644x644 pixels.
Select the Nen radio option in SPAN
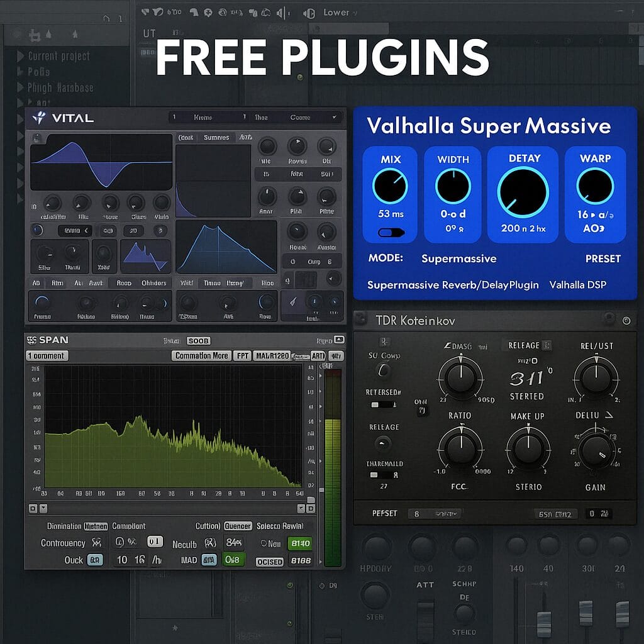[x=264, y=543]
